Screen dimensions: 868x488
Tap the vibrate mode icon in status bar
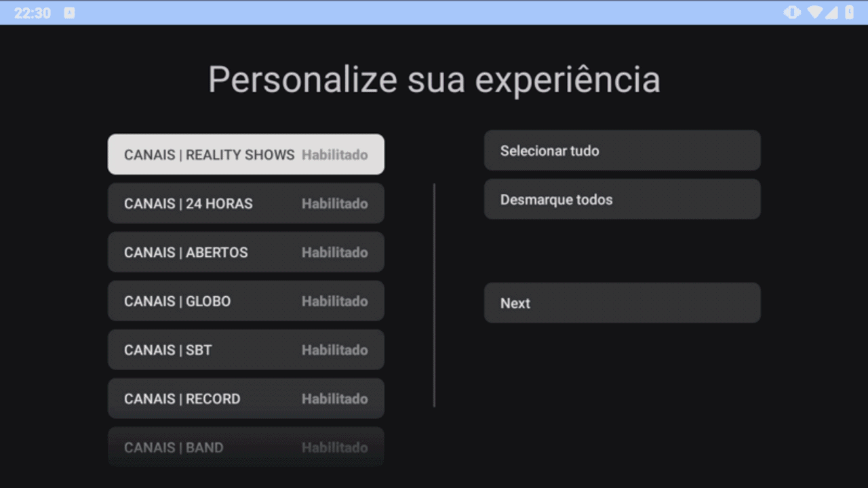tap(792, 13)
